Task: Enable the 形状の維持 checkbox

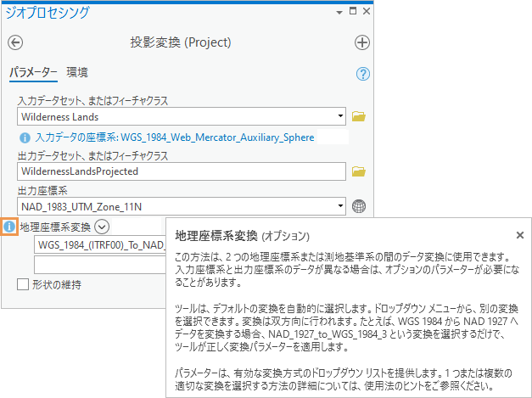Action: (x=24, y=285)
